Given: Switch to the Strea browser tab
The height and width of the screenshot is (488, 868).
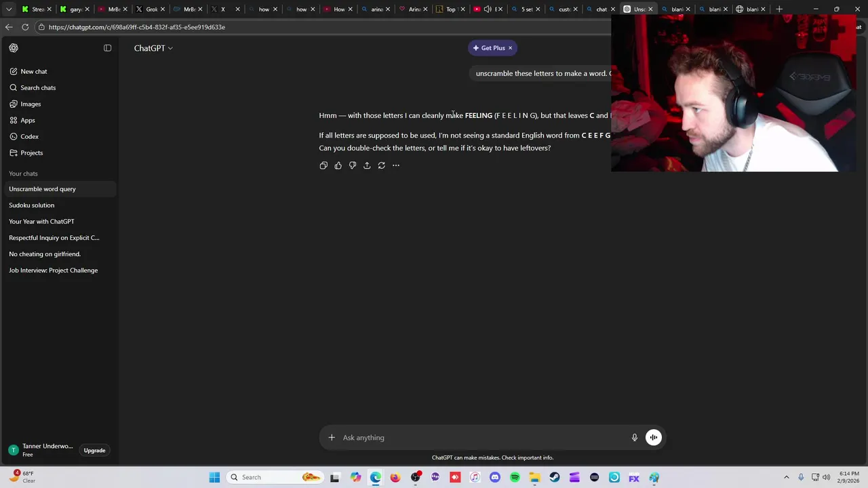Looking at the screenshot, I should (35, 9).
